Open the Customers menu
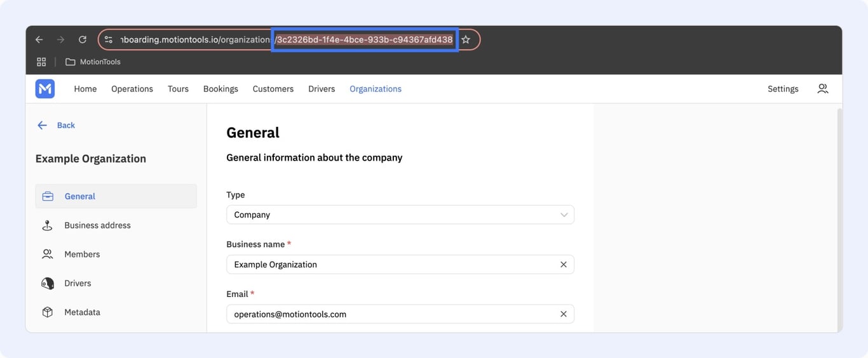 (273, 89)
